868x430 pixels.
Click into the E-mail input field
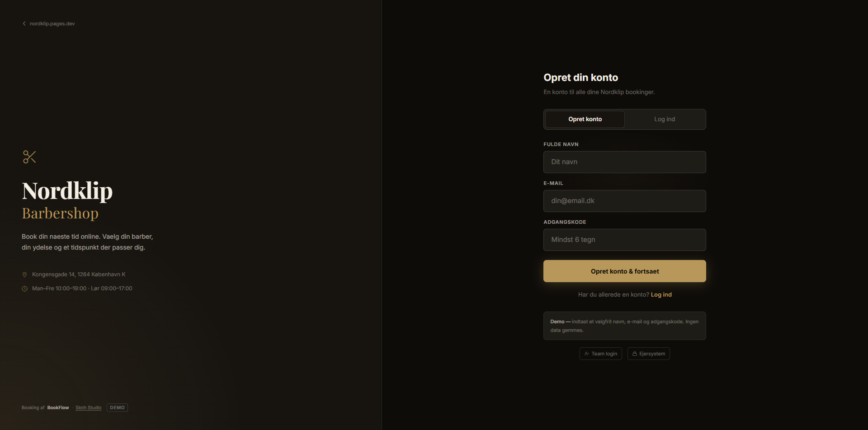(624, 201)
